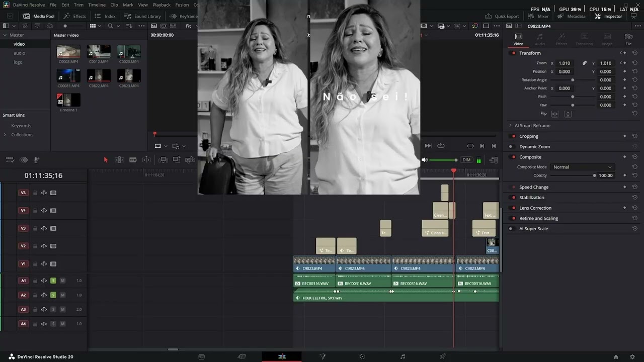Open the Sound Library panel
This screenshot has width=644, height=362.
(142, 16)
